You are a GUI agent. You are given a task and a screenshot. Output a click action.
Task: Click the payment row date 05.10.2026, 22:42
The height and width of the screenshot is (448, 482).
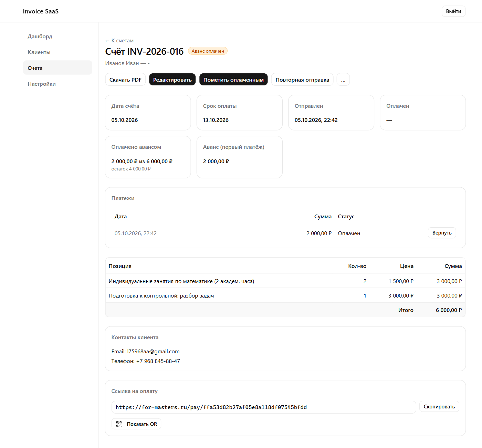(136, 233)
